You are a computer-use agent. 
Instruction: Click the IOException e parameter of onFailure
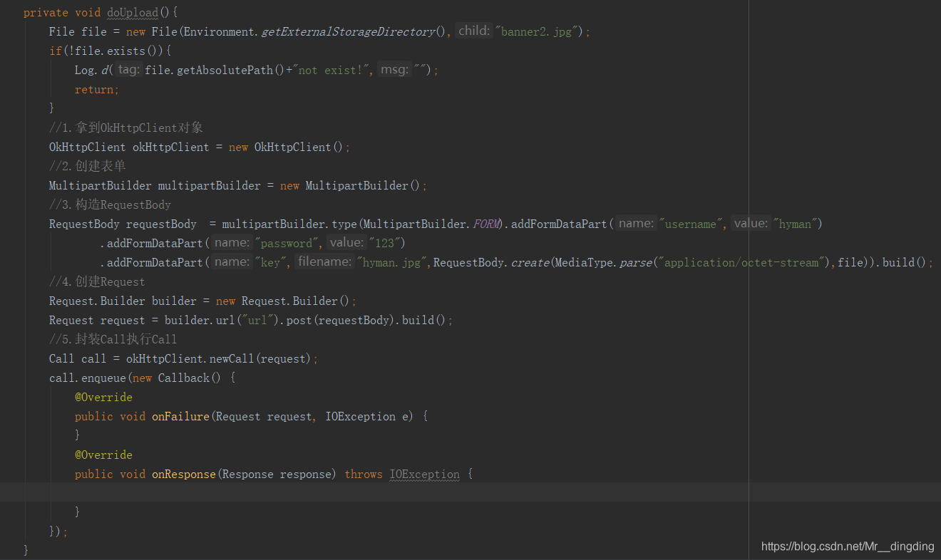click(x=367, y=417)
